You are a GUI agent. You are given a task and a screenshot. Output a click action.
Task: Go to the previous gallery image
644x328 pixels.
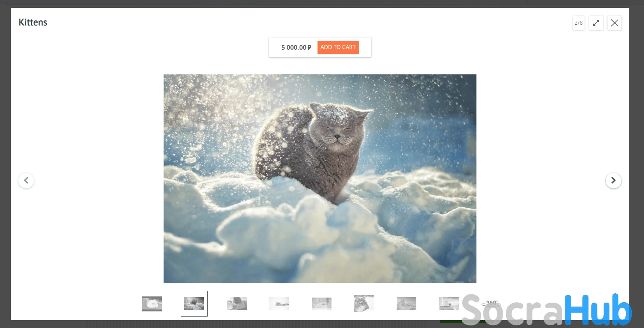point(26,180)
